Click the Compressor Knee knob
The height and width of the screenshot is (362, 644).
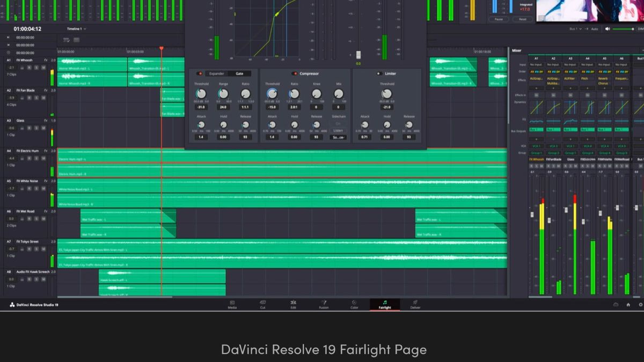[317, 94]
